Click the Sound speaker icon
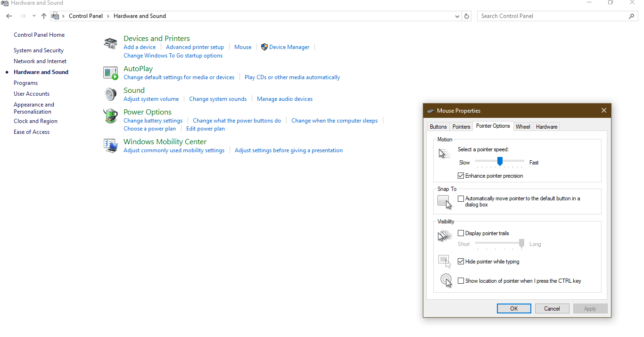644x337 pixels. point(110,94)
